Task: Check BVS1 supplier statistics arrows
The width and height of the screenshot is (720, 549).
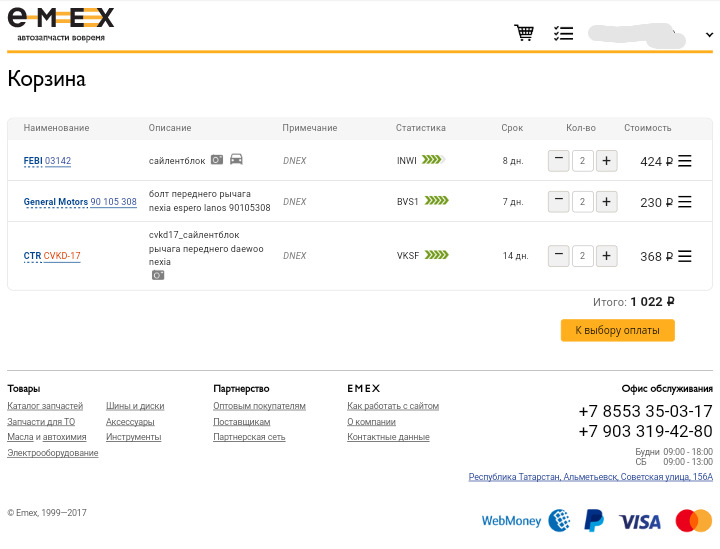Action: pos(436,201)
